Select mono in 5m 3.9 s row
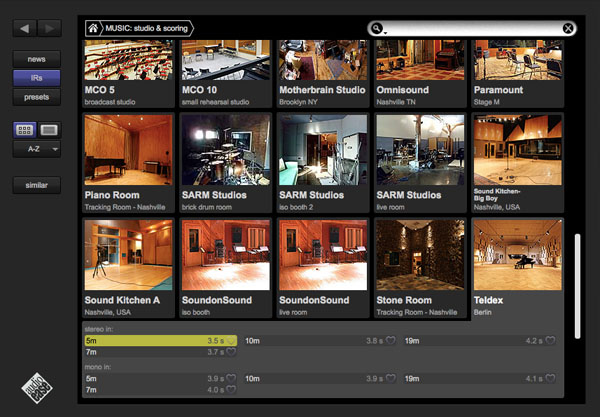The image size is (600, 417). 161,378
